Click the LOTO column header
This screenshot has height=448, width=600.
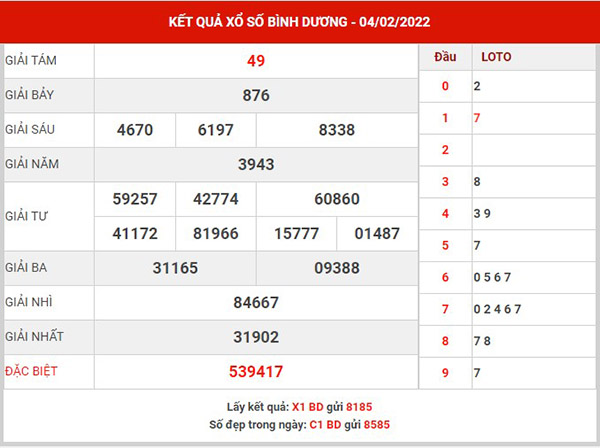[496, 57]
